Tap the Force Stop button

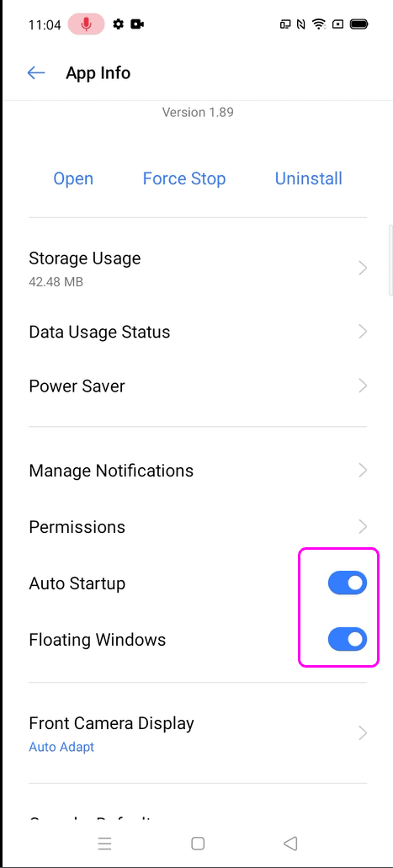(x=184, y=178)
